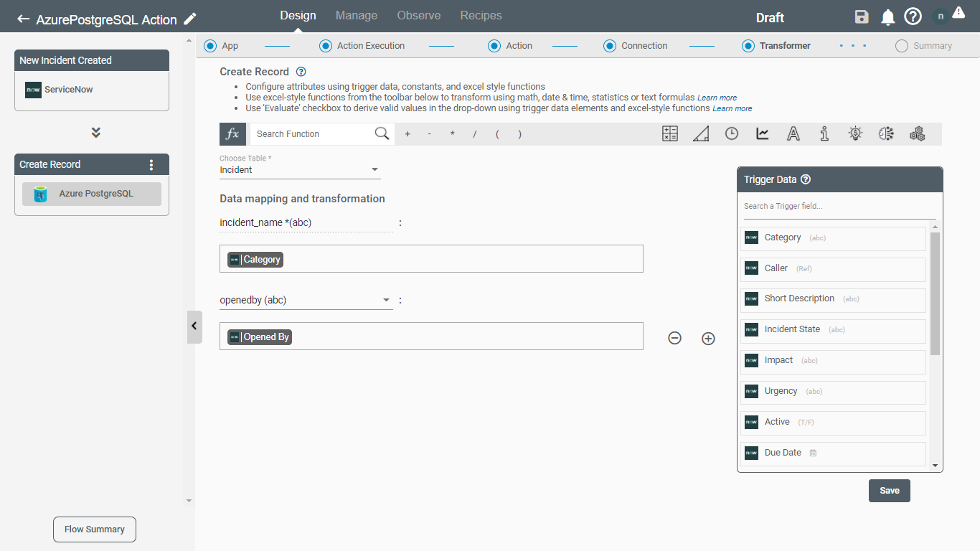The height and width of the screenshot is (551, 980).
Task: Open Math functions calculator icon
Action: (670, 133)
